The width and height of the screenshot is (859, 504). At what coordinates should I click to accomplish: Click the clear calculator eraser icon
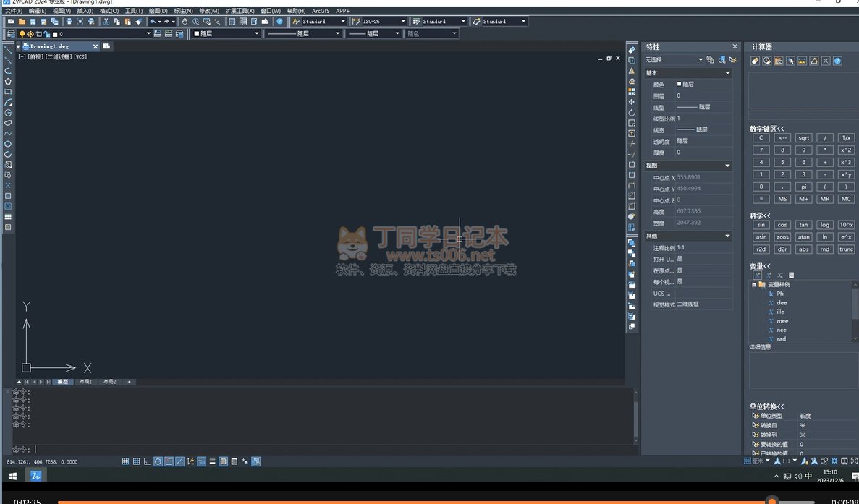(755, 61)
